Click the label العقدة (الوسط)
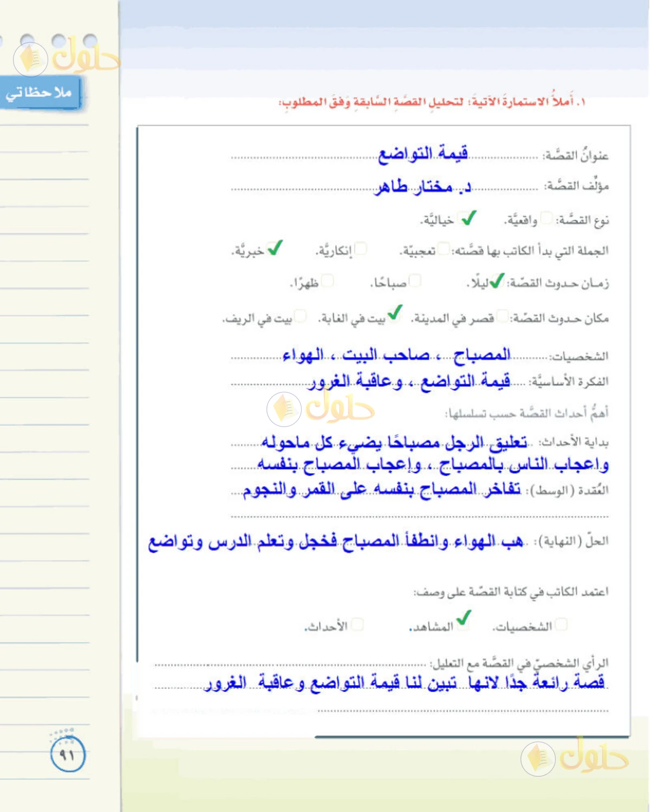Screen dimensions: 650x812 pos(567,490)
